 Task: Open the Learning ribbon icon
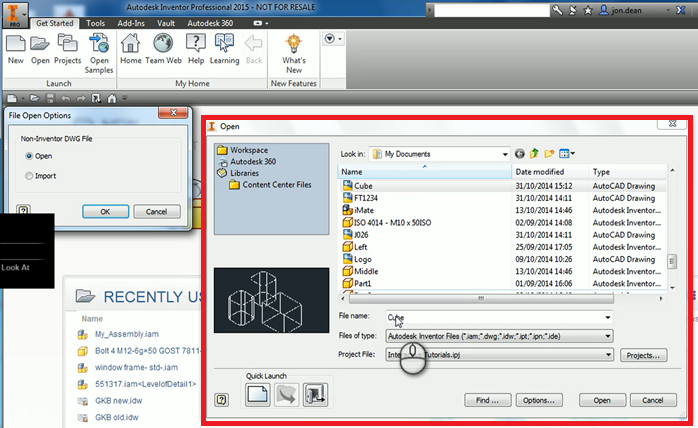(x=224, y=49)
